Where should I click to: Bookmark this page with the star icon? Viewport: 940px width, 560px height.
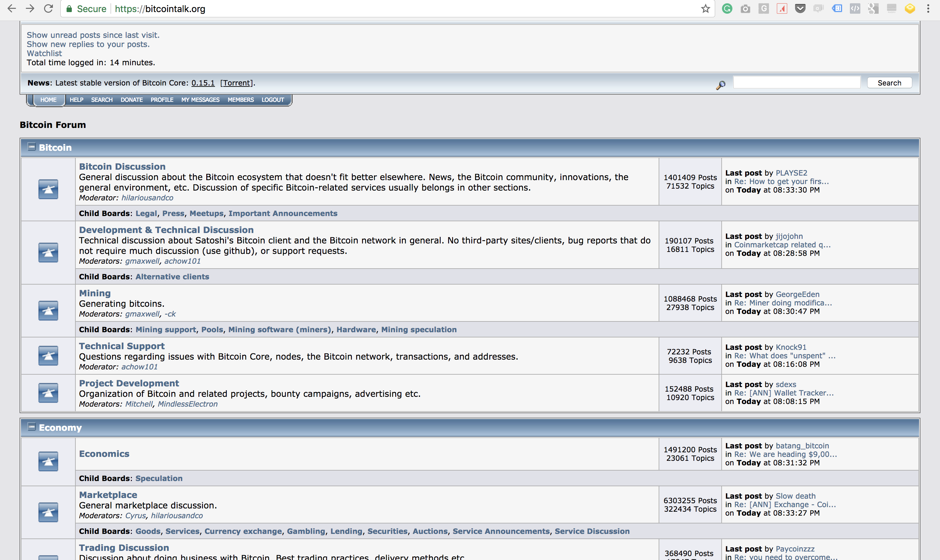pos(705,9)
